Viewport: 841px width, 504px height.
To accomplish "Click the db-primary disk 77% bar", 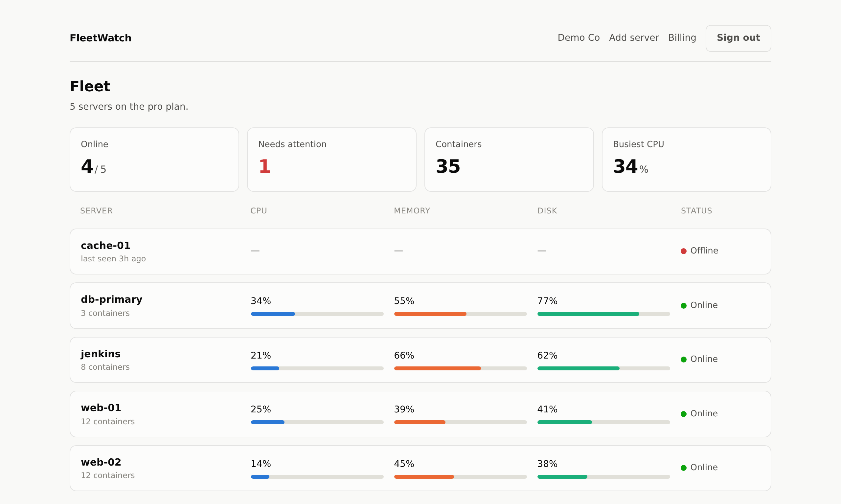I will pos(603,314).
